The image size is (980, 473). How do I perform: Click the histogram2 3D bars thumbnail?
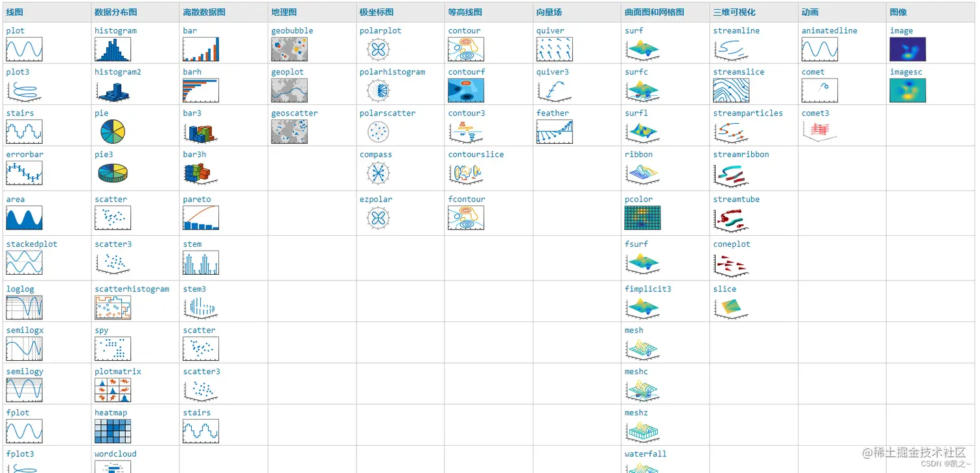click(113, 91)
